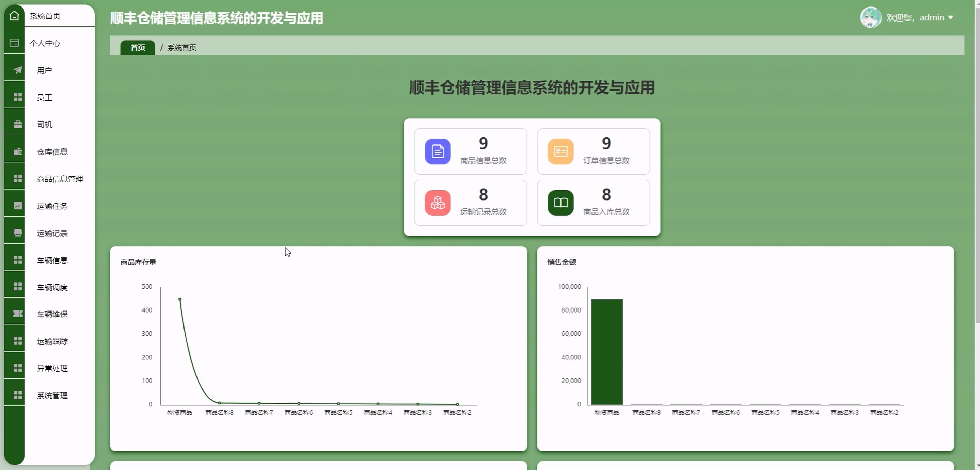Click the orange 订单信息总数 icon
The image size is (980, 470).
pyautogui.click(x=560, y=151)
